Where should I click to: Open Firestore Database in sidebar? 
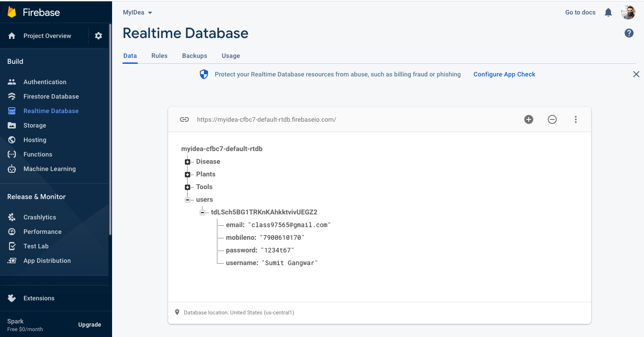pyautogui.click(x=51, y=96)
